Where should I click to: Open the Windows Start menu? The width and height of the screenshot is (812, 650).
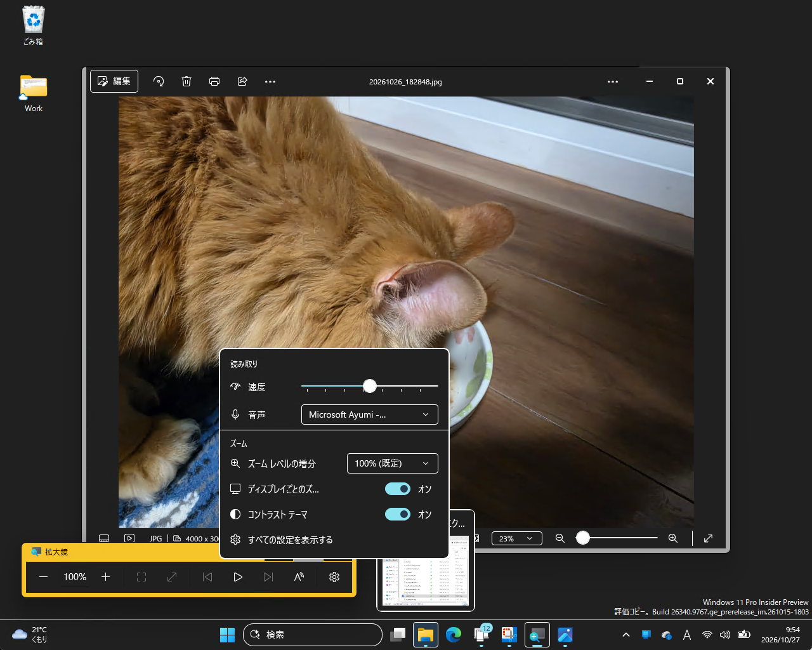[227, 635]
